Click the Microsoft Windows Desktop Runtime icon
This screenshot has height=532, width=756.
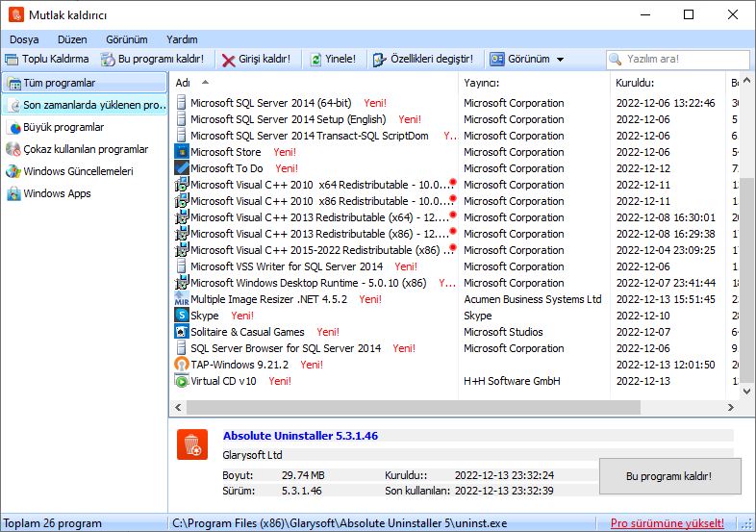click(181, 283)
